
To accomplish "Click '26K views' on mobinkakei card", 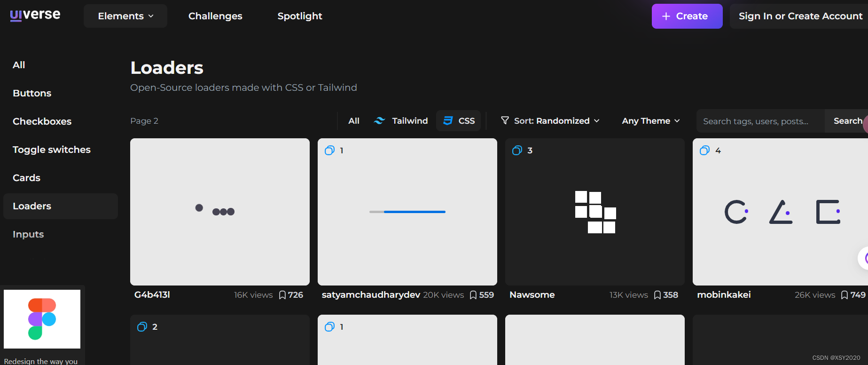I will 815,295.
